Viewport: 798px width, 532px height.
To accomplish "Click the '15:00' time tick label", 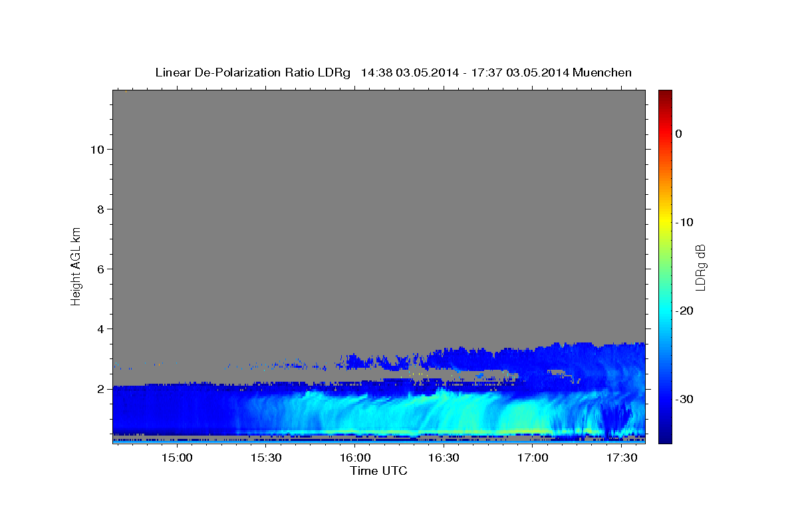I will click(x=178, y=458).
